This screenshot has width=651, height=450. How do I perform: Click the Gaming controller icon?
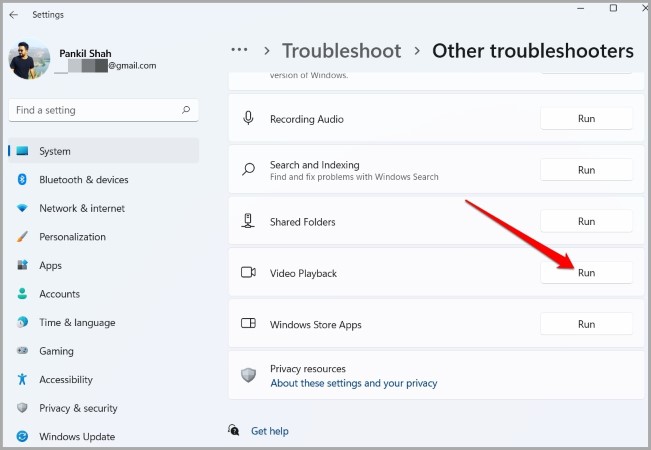(22, 351)
